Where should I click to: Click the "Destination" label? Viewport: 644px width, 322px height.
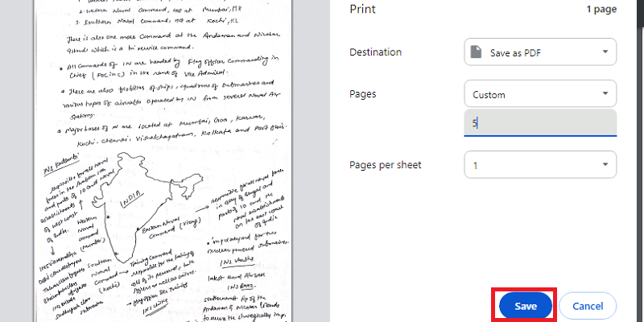375,52
